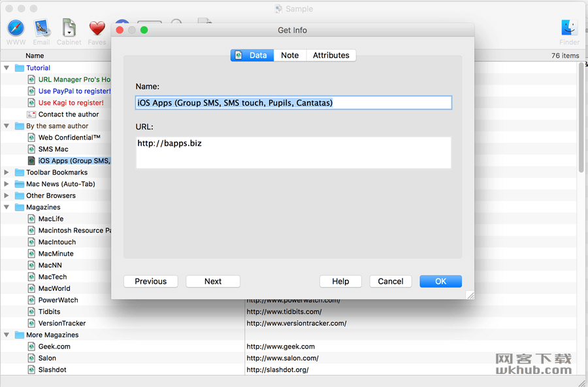
Task: Click the http://slashdot.org/ URL cell
Action: 278,370
